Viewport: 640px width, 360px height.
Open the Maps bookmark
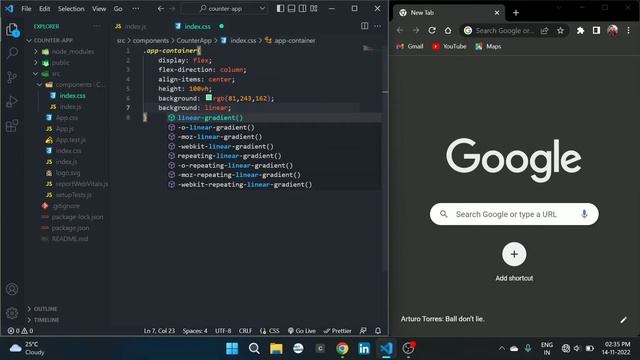tap(488, 47)
